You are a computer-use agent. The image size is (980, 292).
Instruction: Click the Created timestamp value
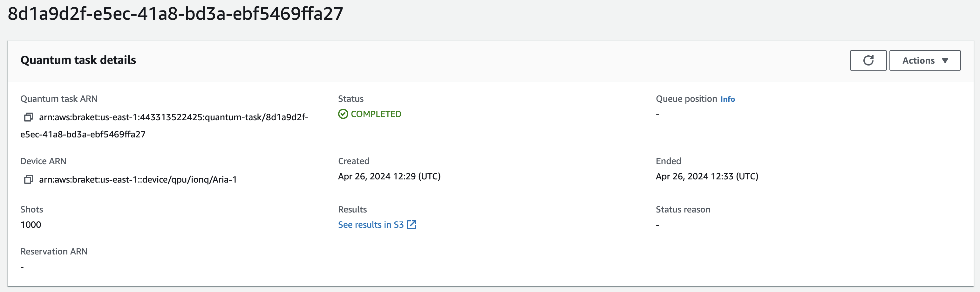click(x=389, y=177)
